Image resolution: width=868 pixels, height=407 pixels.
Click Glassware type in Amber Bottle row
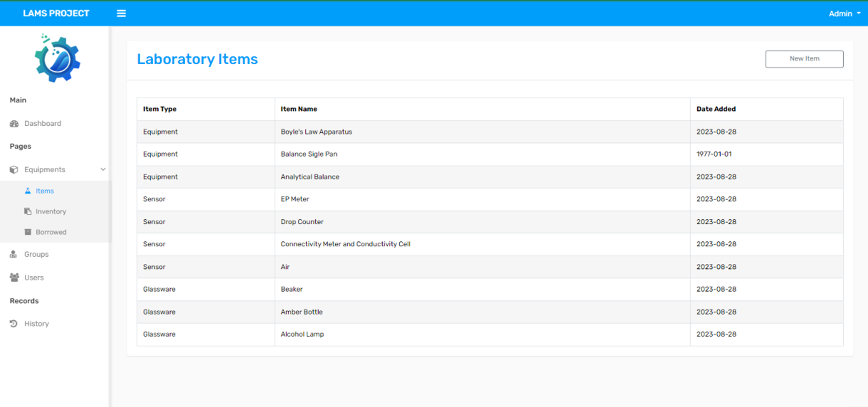point(159,312)
